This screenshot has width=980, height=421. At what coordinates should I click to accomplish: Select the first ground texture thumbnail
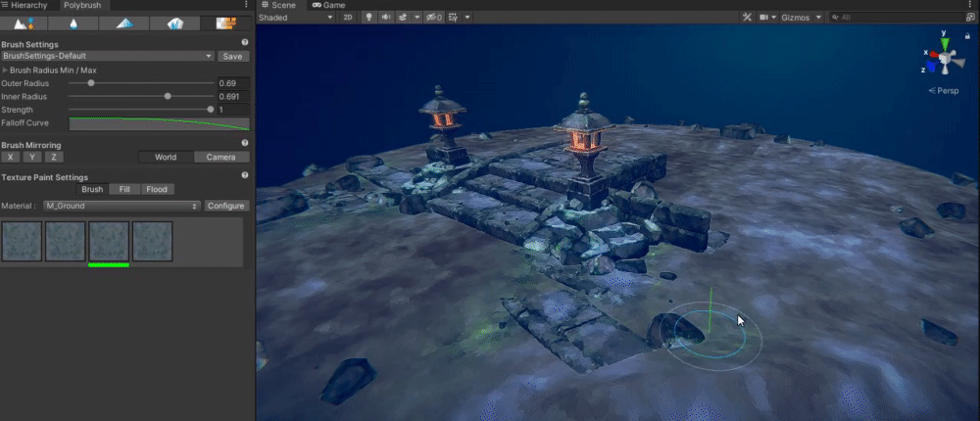[x=22, y=241]
